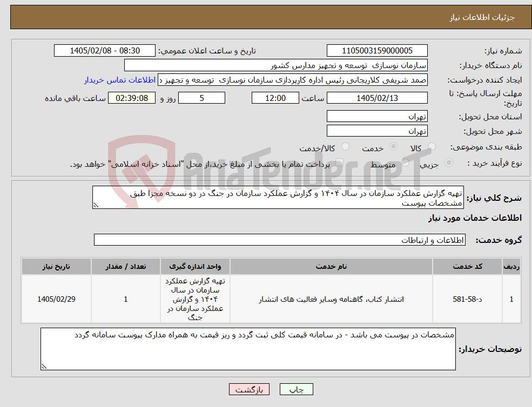
Task: Click the شرح کلی نیاز label
Action: coord(494,198)
